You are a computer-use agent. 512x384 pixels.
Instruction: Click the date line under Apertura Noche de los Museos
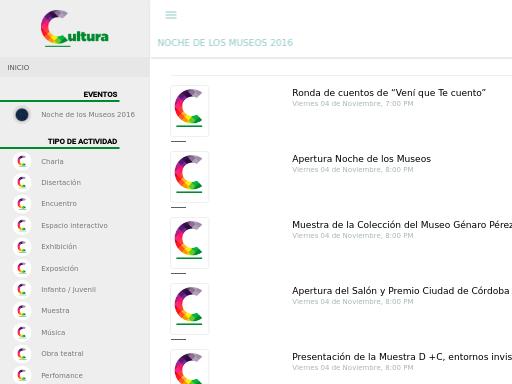click(x=353, y=170)
